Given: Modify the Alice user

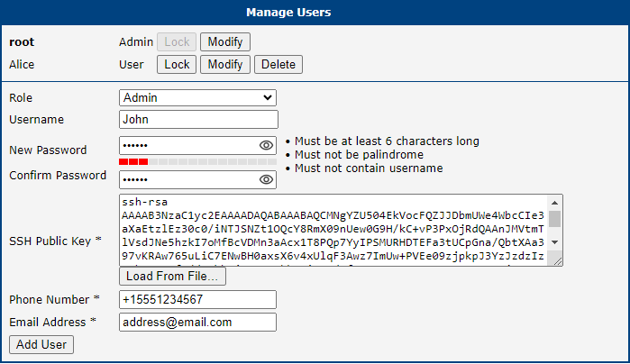Looking at the screenshot, I should click(225, 64).
